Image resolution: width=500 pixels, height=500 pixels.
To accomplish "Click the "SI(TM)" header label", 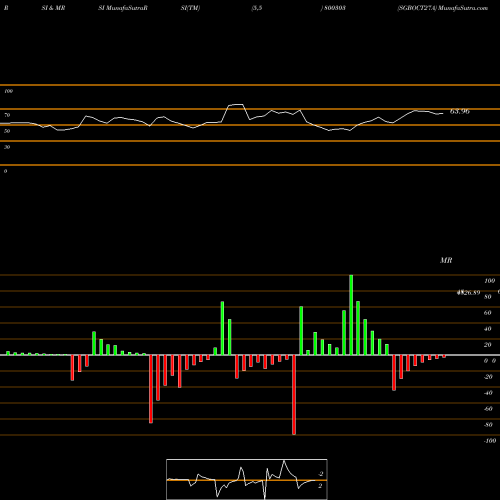I will click(x=190, y=8).
